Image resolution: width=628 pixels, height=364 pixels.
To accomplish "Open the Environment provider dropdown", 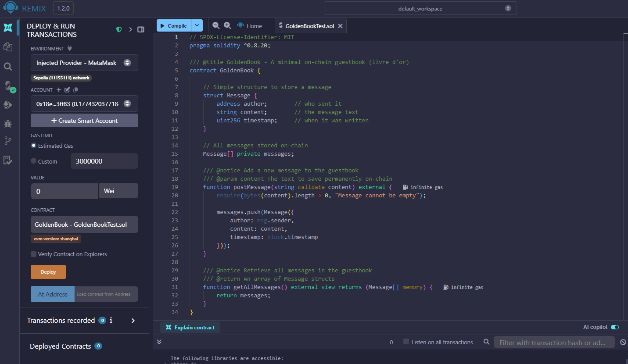I will (84, 63).
